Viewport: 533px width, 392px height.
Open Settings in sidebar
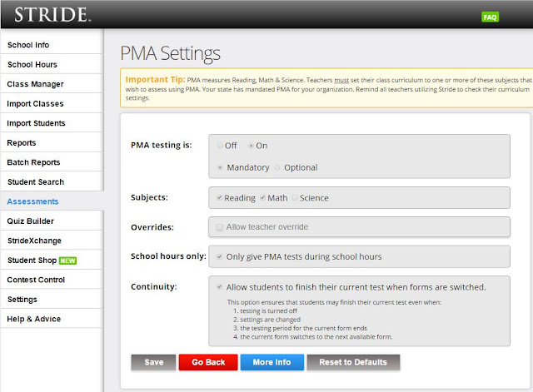coord(52,300)
